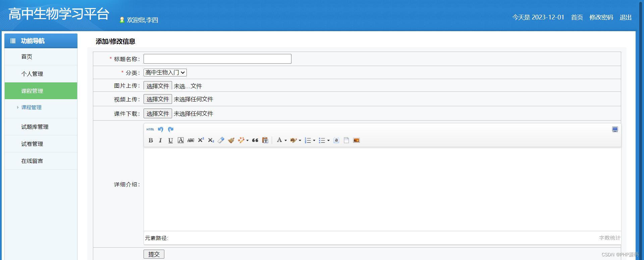Open ordered list style dropdown
This screenshot has width=644, height=260.
point(314,141)
